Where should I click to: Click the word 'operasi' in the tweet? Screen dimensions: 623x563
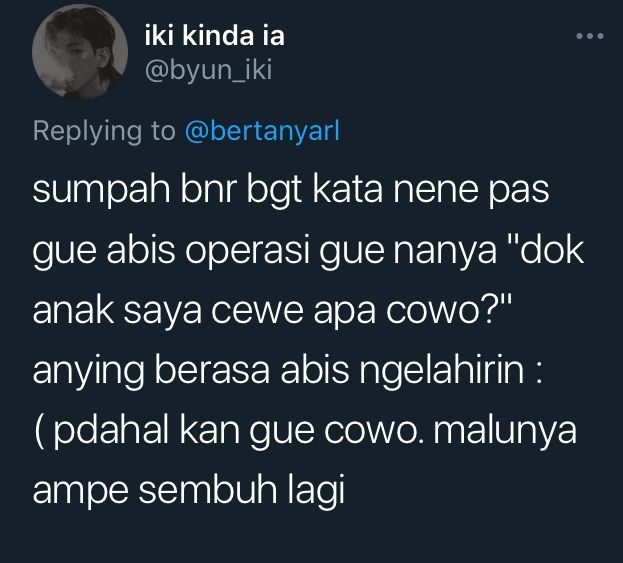click(248, 251)
